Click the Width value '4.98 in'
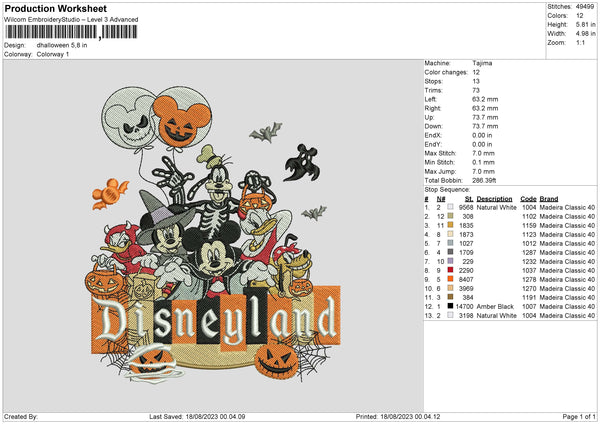Screen dimensions: 600x424 [x=585, y=34]
